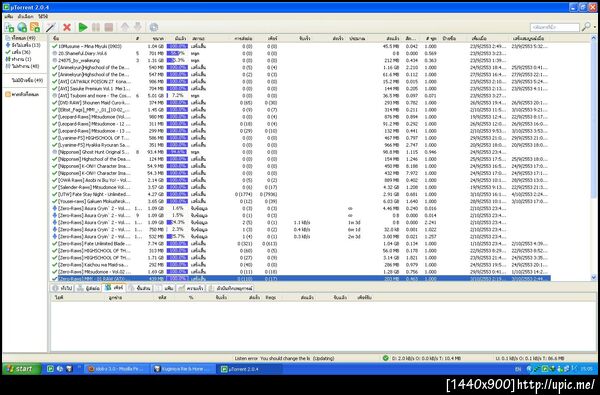Open the third menu in the menu bar
600x395 pixels.
[x=43, y=16]
